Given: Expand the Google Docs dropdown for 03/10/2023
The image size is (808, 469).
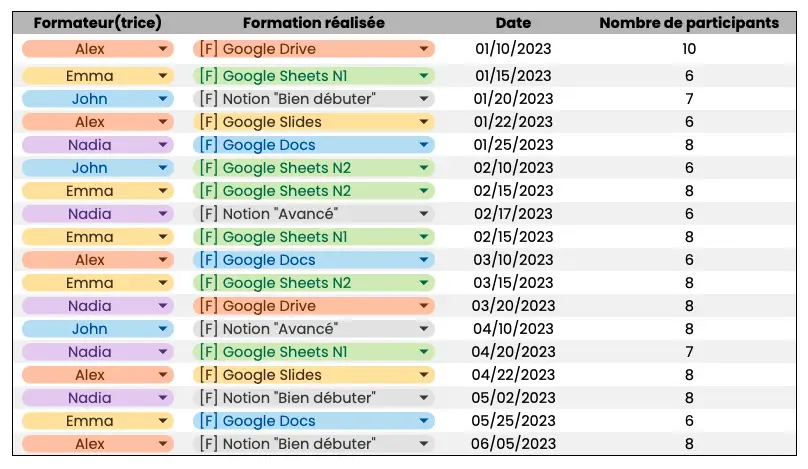Looking at the screenshot, I should [314, 260].
